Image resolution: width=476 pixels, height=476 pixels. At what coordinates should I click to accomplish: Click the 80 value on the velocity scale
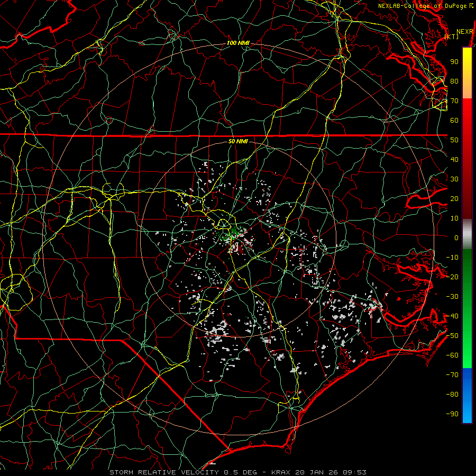coord(454,81)
